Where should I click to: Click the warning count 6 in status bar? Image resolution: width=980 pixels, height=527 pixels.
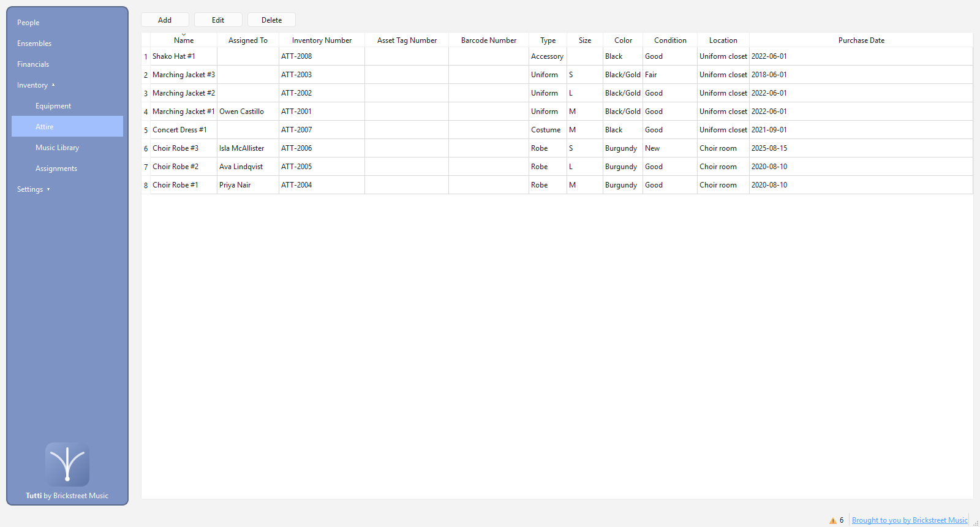pos(842,520)
